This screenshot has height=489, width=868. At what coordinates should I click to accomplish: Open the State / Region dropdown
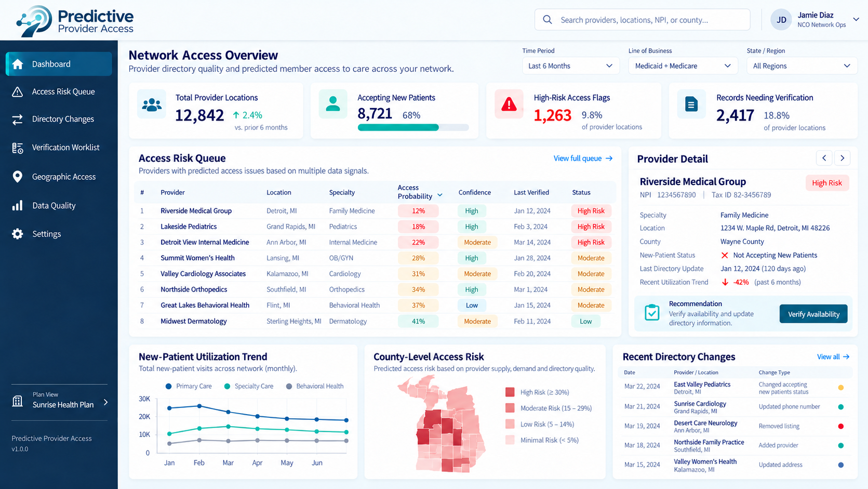(802, 66)
